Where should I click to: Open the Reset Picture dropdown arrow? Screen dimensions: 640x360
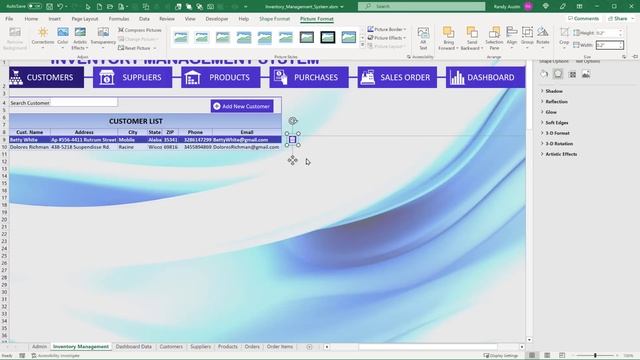155,48
